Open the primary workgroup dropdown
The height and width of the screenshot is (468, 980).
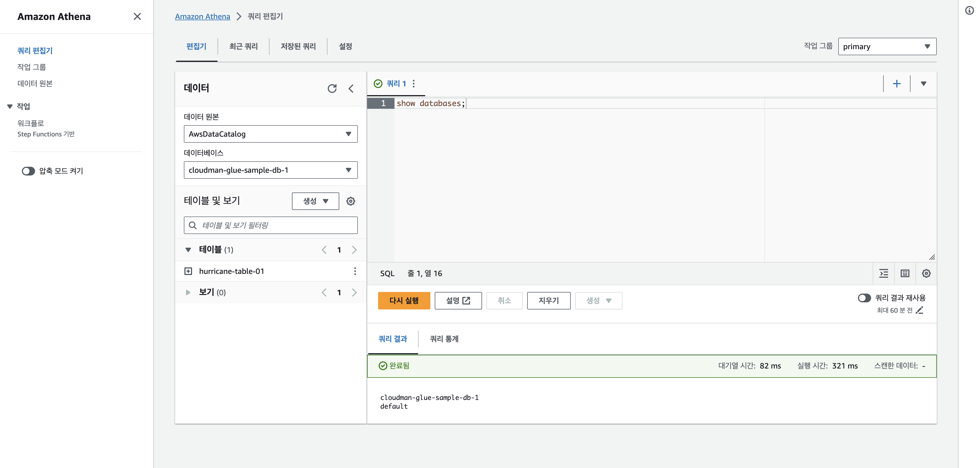[887, 46]
